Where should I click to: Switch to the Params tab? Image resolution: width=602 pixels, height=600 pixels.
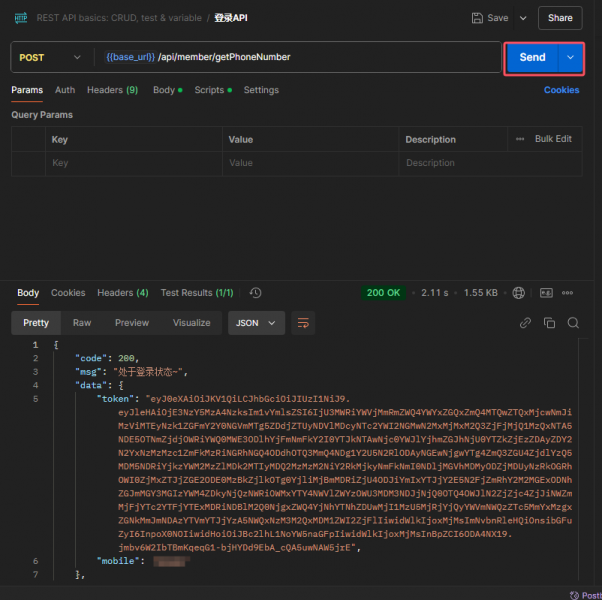click(x=27, y=90)
